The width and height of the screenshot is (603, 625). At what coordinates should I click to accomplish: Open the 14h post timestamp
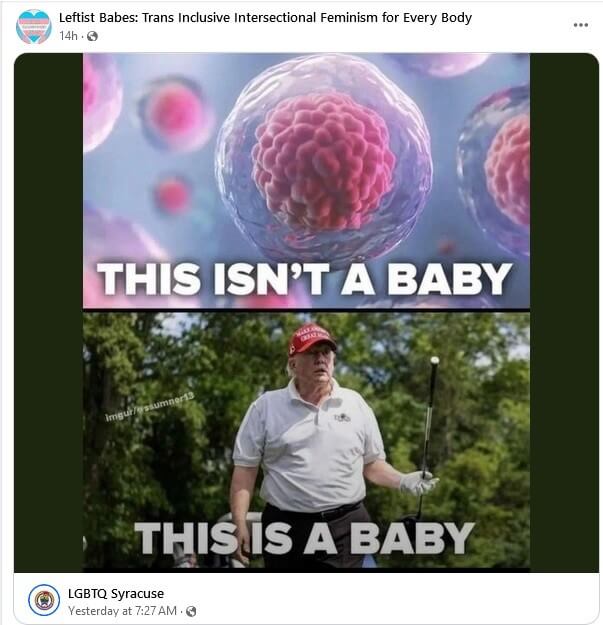point(68,36)
